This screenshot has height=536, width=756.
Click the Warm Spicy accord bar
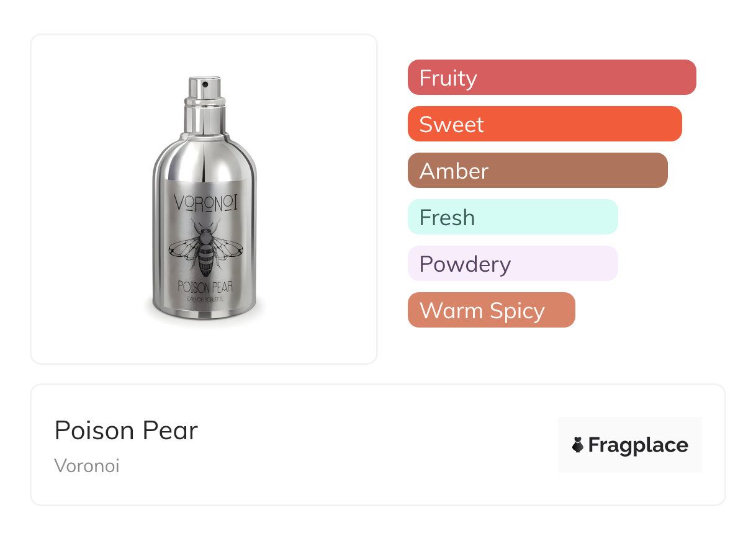click(x=491, y=310)
